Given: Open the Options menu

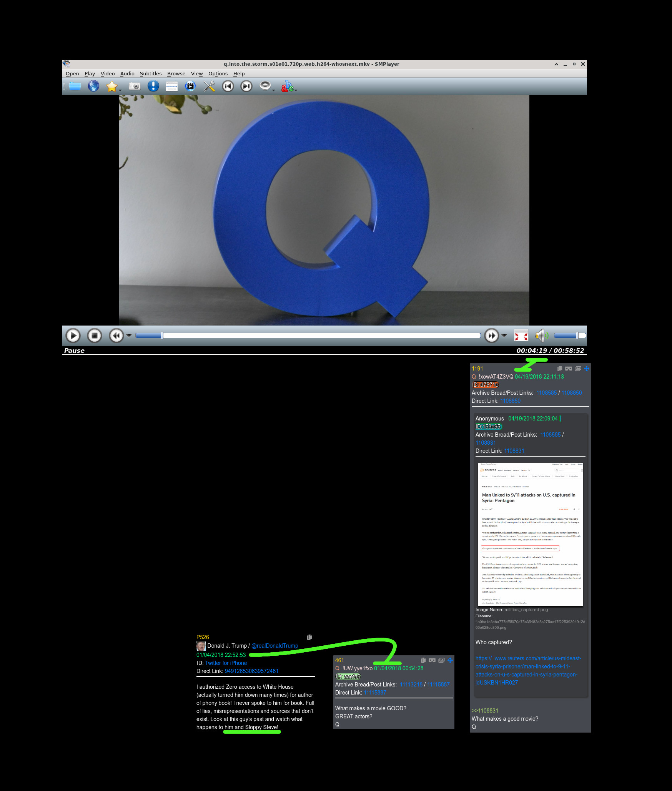Looking at the screenshot, I should click(x=218, y=73).
